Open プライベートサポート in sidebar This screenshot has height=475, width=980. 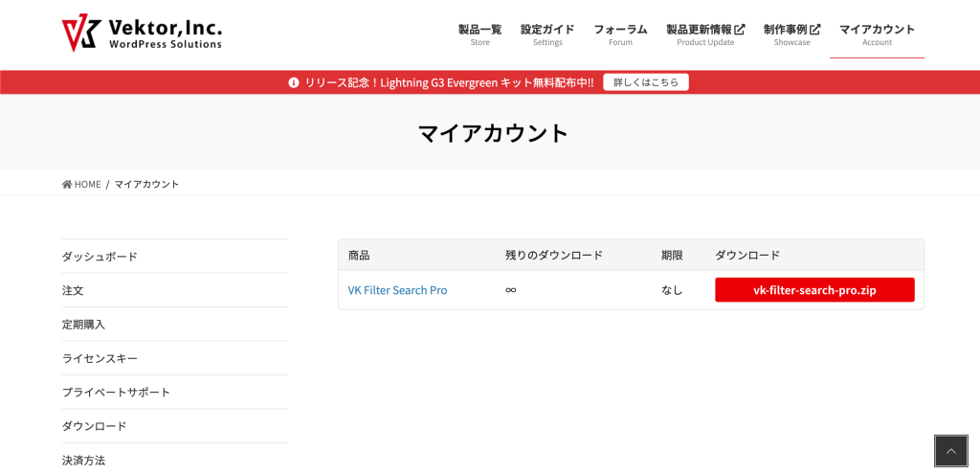[x=175, y=392]
